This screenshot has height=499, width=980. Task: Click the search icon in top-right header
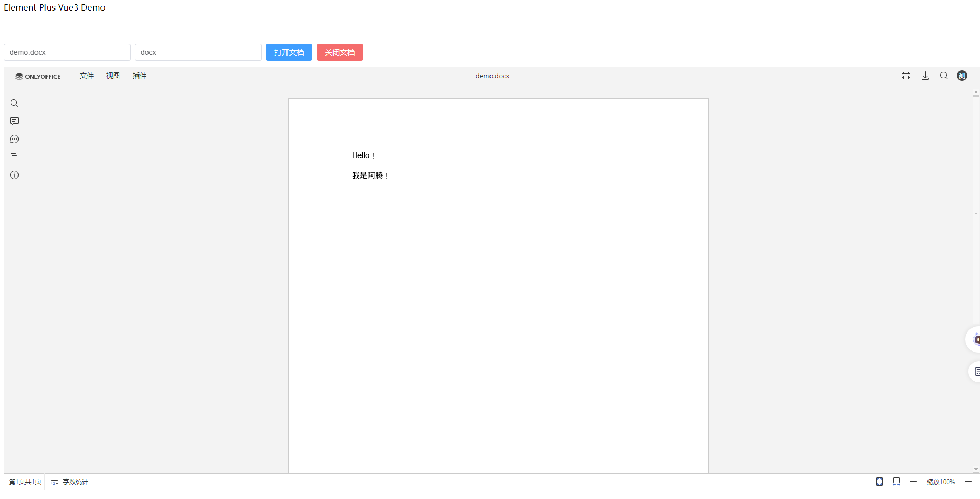tap(944, 76)
